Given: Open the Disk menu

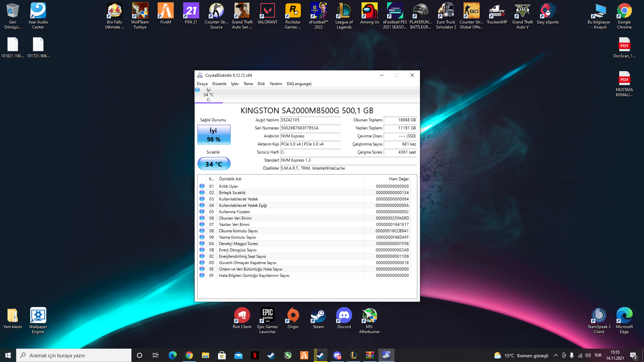Looking at the screenshot, I should pyautogui.click(x=261, y=84).
